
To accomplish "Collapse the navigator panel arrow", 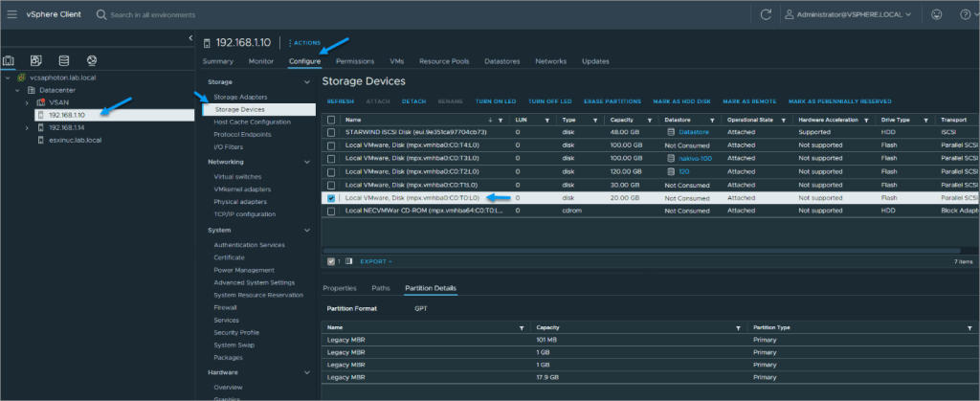I will coord(190,38).
